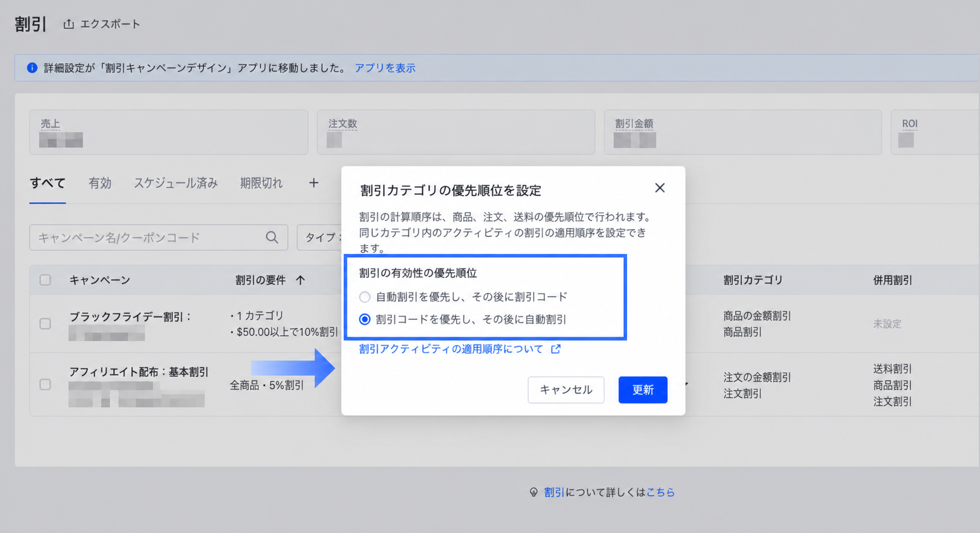Click 注文の金額割引 category cell
This screenshot has height=533, width=980.
point(757,377)
